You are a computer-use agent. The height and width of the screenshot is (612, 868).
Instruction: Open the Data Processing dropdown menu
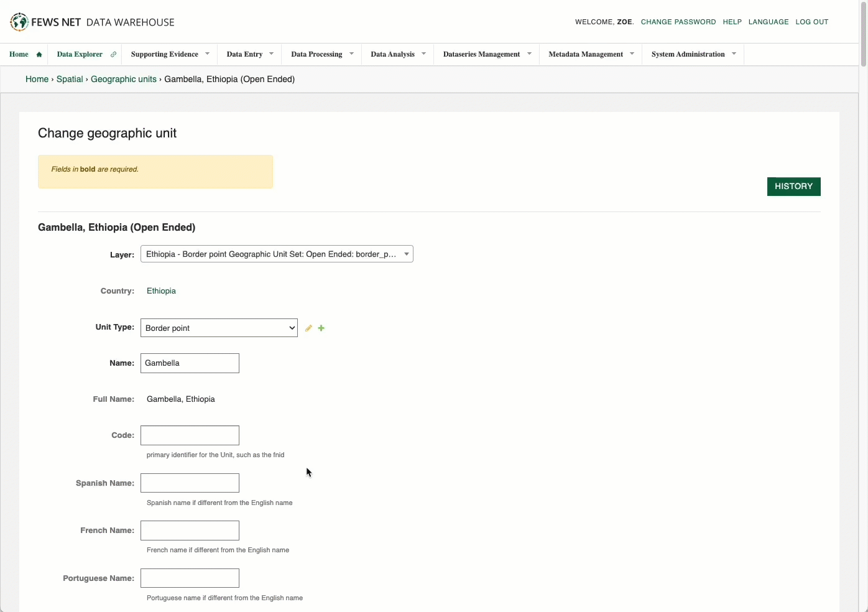coord(321,55)
